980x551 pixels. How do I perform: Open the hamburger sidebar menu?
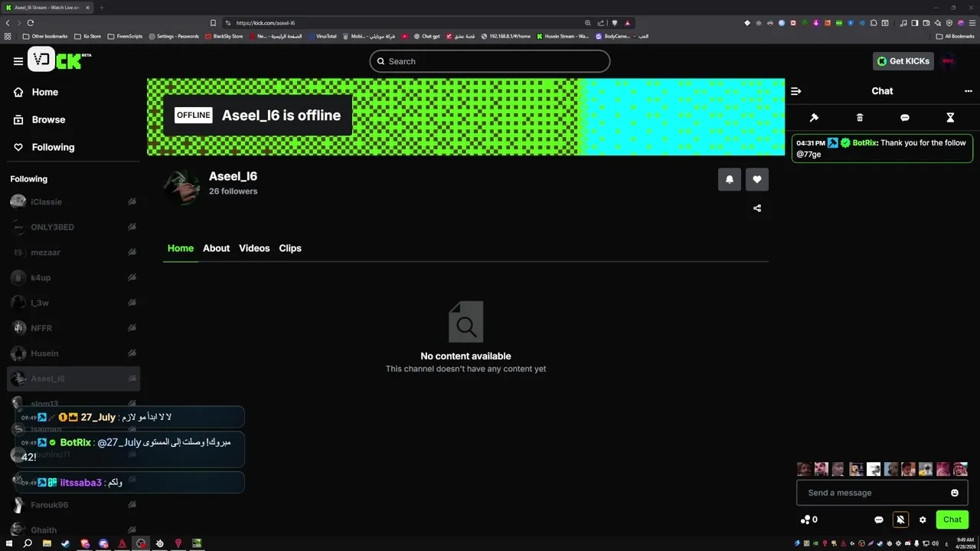pyautogui.click(x=18, y=61)
